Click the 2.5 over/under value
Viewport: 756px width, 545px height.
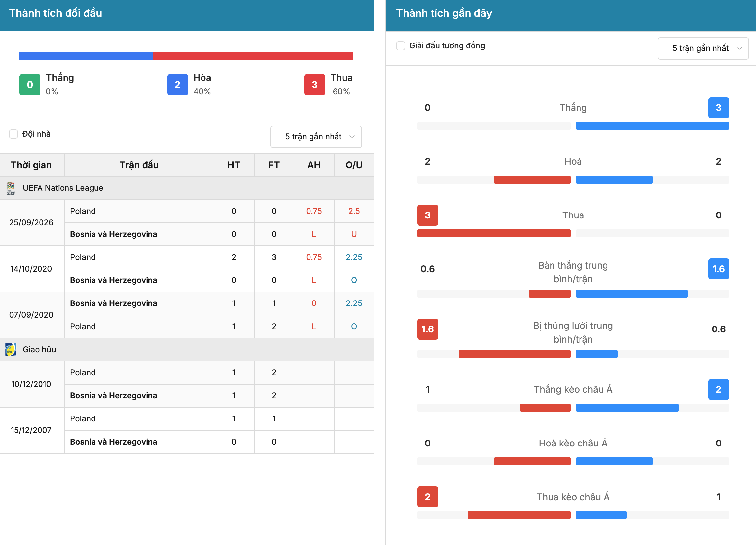click(354, 211)
